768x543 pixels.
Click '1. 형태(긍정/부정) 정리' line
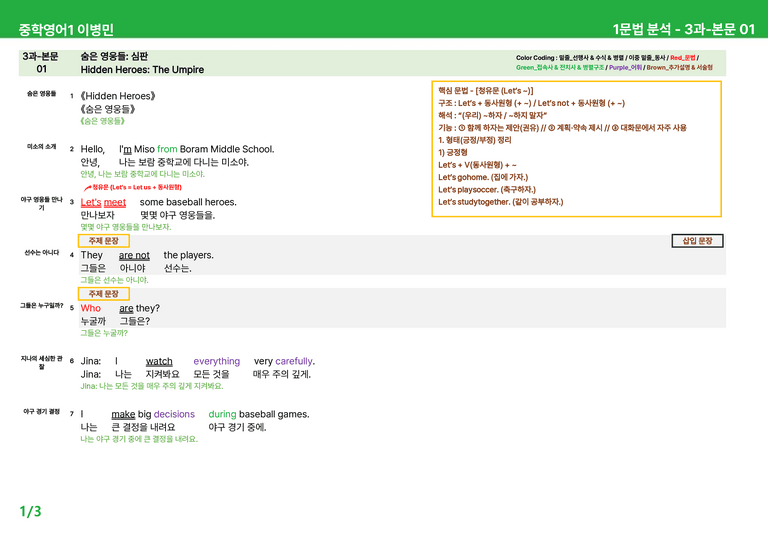[475, 140]
